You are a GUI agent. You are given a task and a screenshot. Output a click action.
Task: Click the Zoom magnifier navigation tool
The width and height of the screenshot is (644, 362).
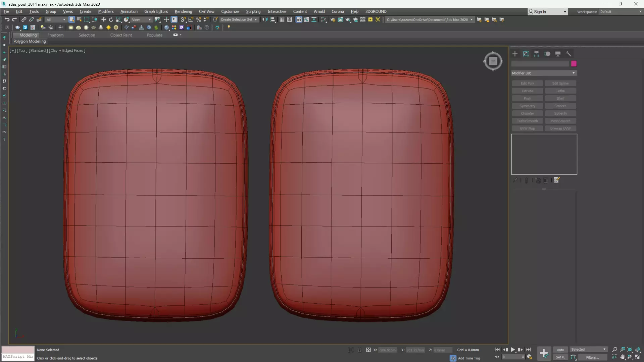point(615,350)
